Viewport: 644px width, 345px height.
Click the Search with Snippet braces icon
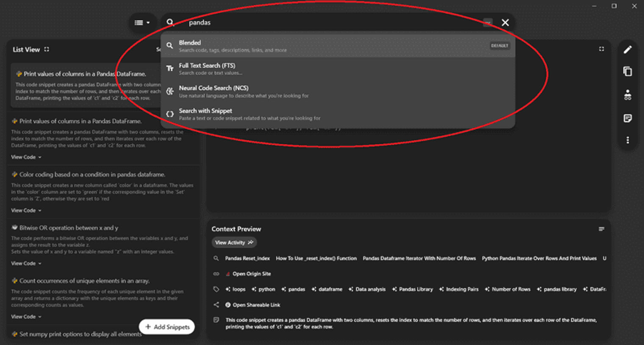tap(169, 114)
